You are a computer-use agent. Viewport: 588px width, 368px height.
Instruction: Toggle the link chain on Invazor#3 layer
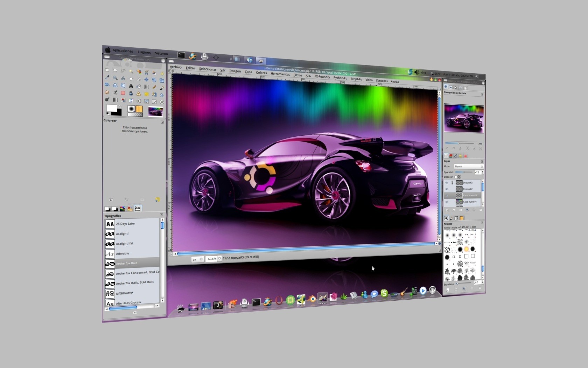452,183
